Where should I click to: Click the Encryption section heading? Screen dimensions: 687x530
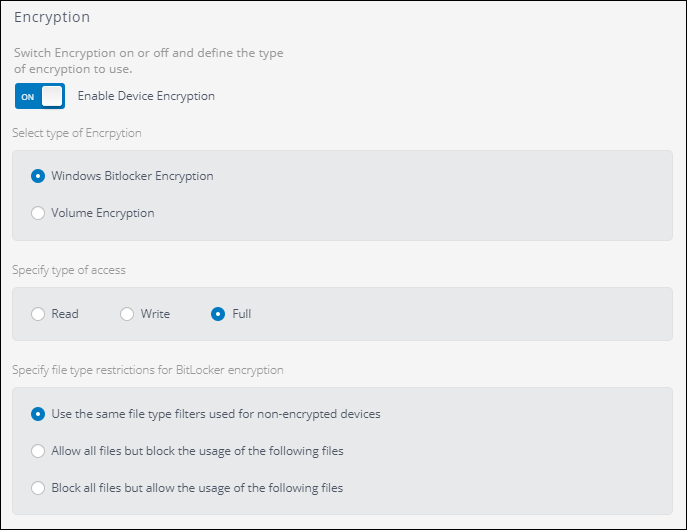pos(52,17)
